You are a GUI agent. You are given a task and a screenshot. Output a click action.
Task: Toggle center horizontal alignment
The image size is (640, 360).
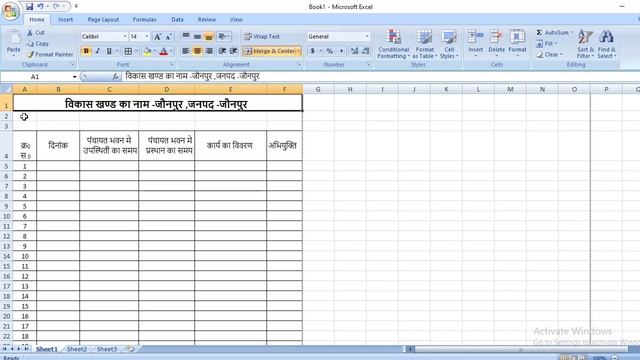click(197, 51)
